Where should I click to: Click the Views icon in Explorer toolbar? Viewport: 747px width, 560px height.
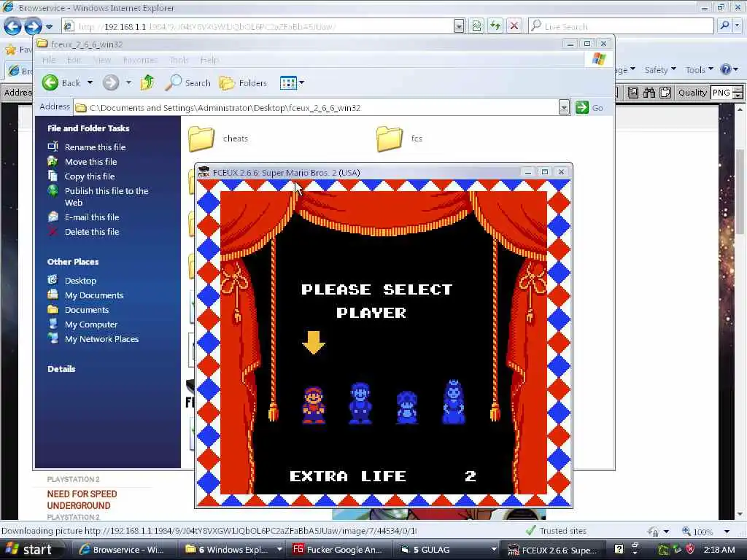tap(288, 83)
